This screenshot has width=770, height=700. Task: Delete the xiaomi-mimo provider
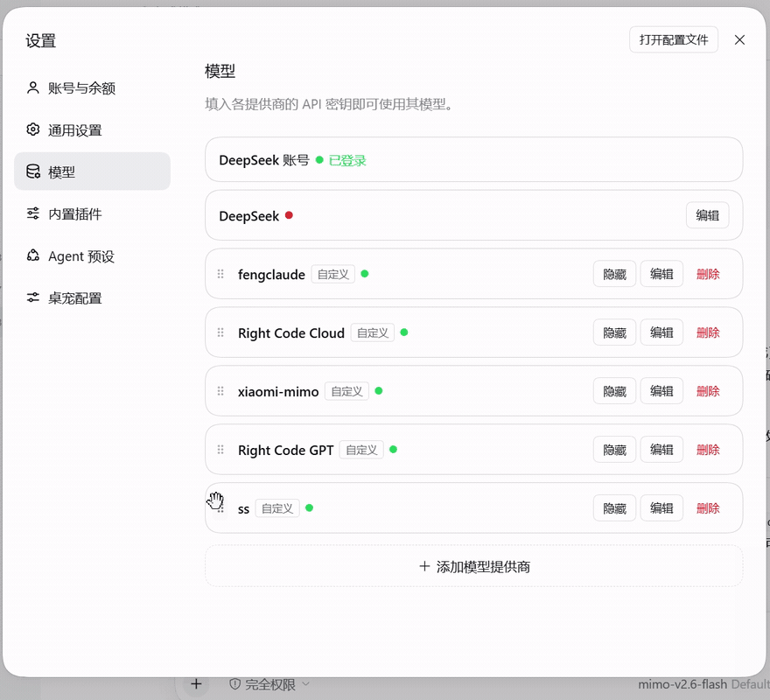coord(708,391)
